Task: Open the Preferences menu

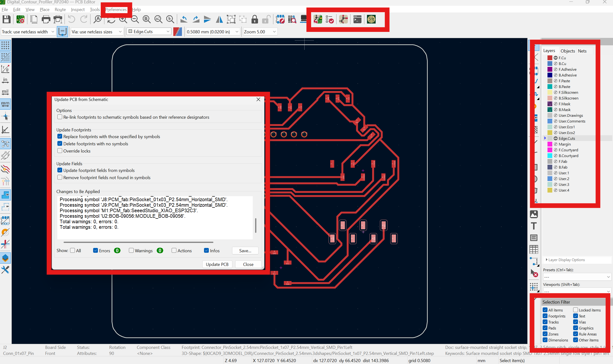Action: 116,10
